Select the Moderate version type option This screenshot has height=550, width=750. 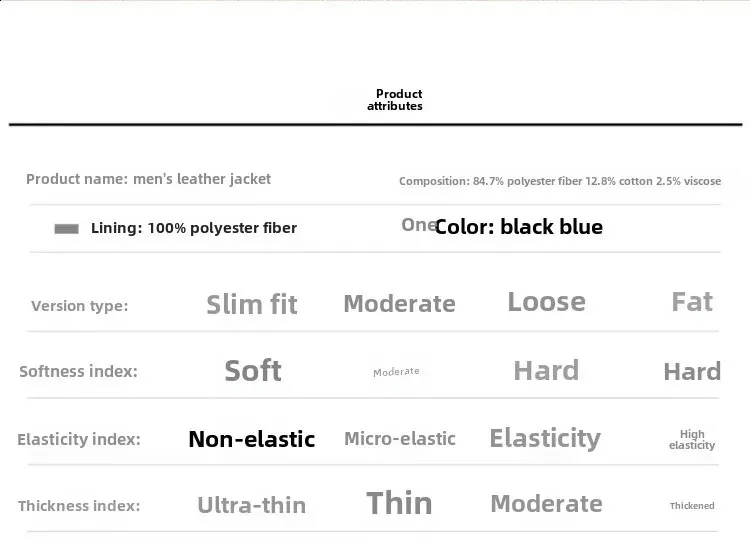pyautogui.click(x=399, y=304)
